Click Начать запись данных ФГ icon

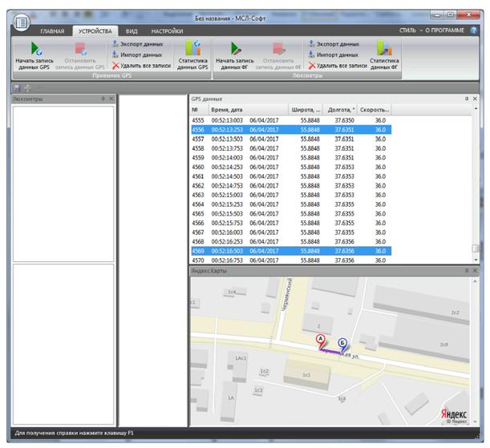coord(235,49)
